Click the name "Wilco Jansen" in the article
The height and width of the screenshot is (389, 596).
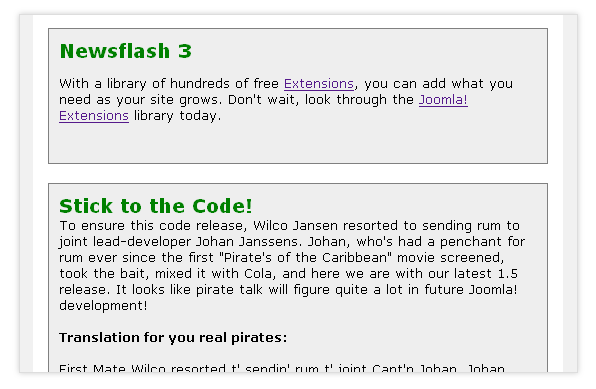tap(295, 225)
